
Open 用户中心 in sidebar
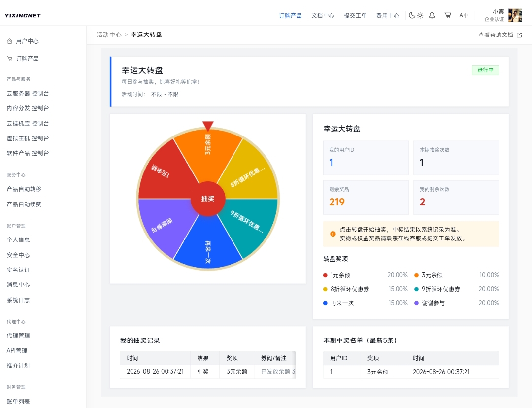coord(28,41)
